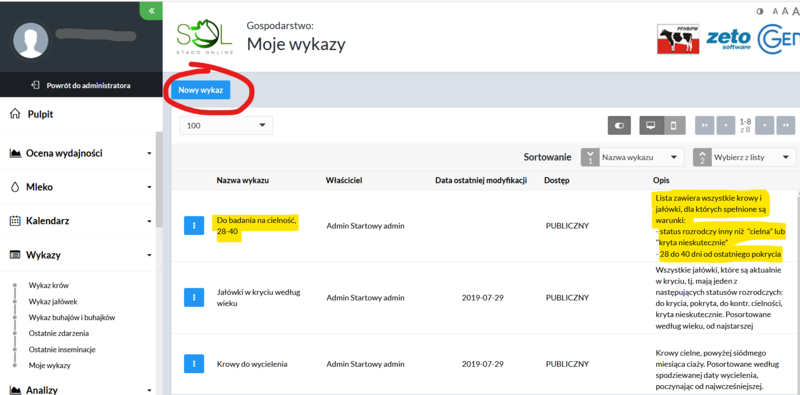Click the user avatar icon
Image resolution: width=800 pixels, height=395 pixels.
point(31,41)
